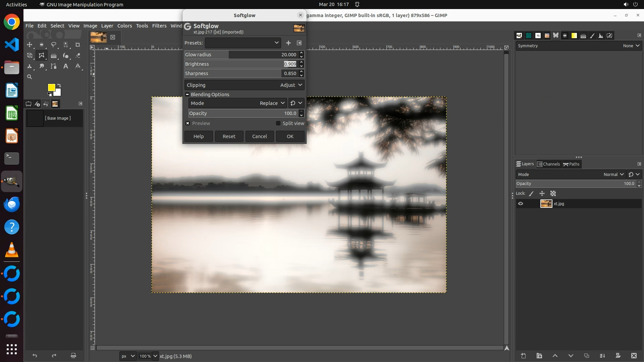Swap foreground and background colors
This screenshot has width=644, height=362.
pos(59,85)
